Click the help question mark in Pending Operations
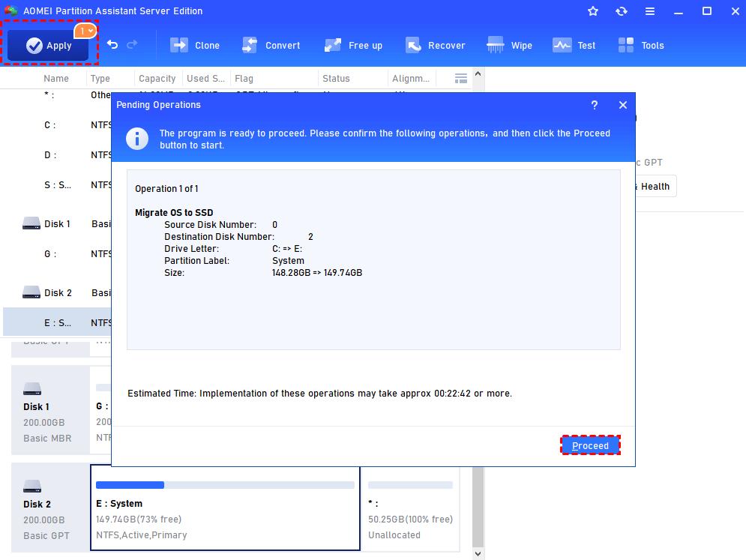 (595, 105)
